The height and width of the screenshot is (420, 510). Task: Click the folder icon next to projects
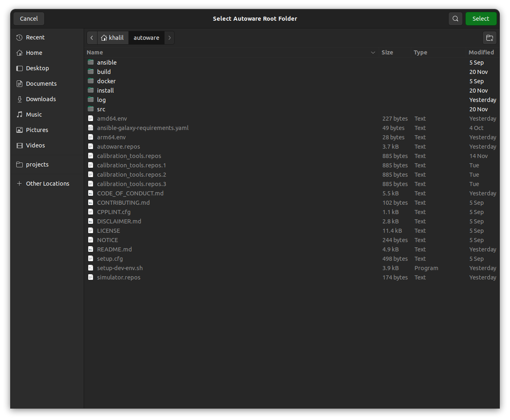pos(19,164)
